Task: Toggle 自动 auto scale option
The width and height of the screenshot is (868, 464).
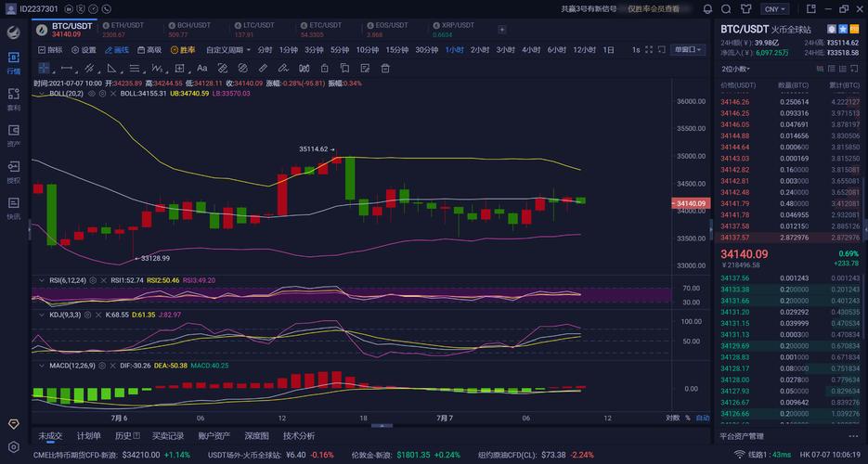Action: tap(702, 418)
